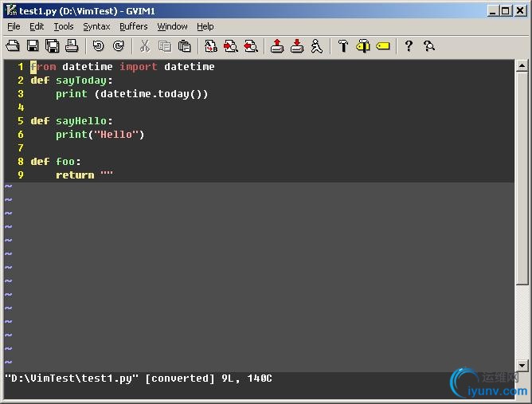The height and width of the screenshot is (404, 532).
Task: Click the Cut scissors icon
Action: coord(145,46)
